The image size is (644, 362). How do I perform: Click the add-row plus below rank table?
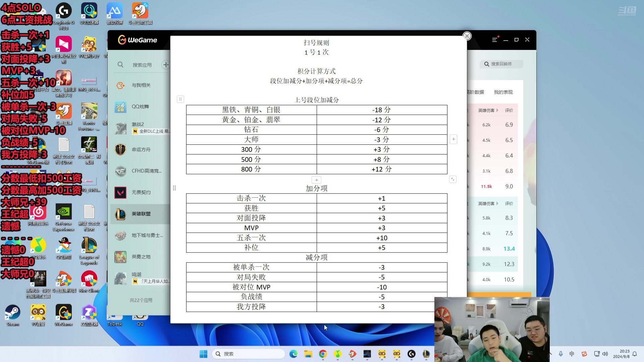tap(316, 180)
